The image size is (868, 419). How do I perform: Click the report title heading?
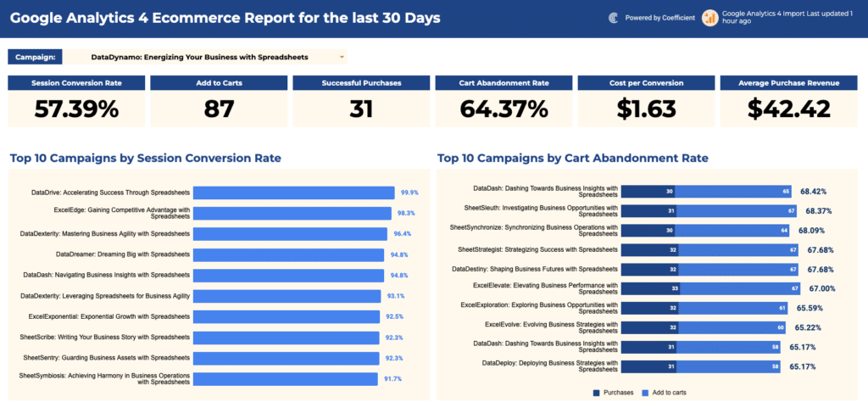[x=225, y=19]
